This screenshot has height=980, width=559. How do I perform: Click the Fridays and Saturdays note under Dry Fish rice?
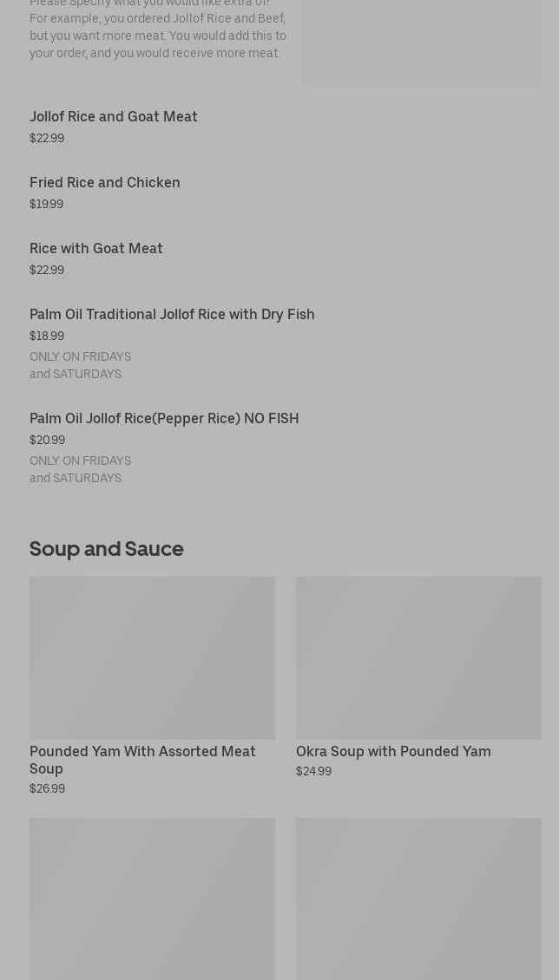pos(80,366)
